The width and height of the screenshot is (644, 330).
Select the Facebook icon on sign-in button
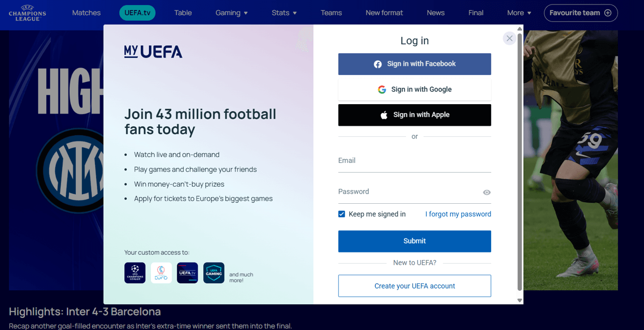[x=378, y=64]
